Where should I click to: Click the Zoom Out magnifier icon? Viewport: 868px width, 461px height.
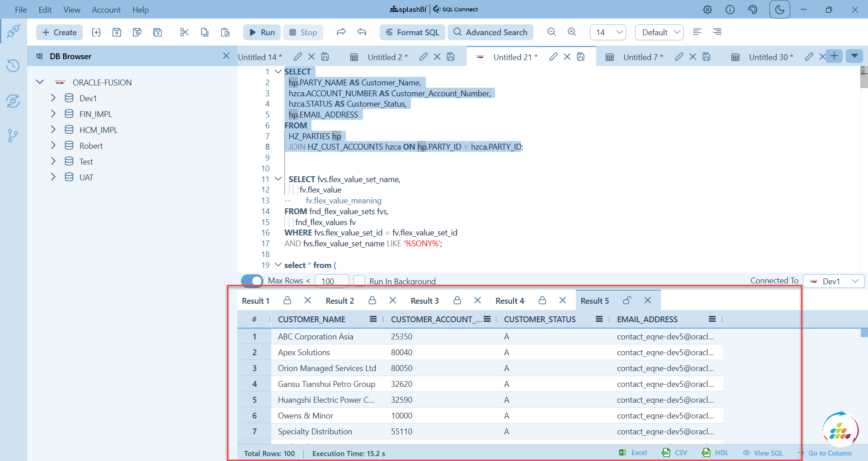click(x=551, y=32)
